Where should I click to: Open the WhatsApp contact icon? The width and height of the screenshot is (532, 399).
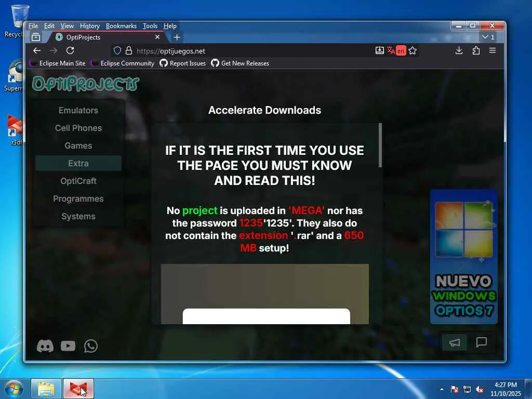click(90, 346)
